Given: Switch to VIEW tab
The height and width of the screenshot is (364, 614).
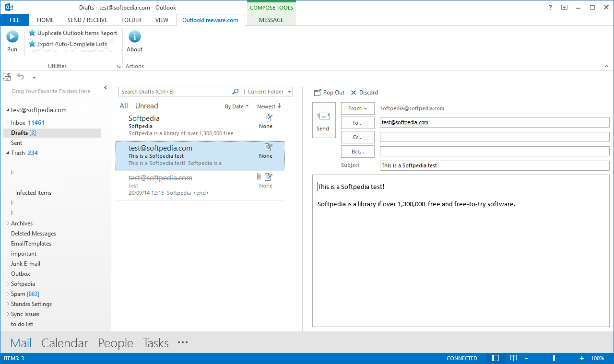Looking at the screenshot, I should [x=162, y=20].
